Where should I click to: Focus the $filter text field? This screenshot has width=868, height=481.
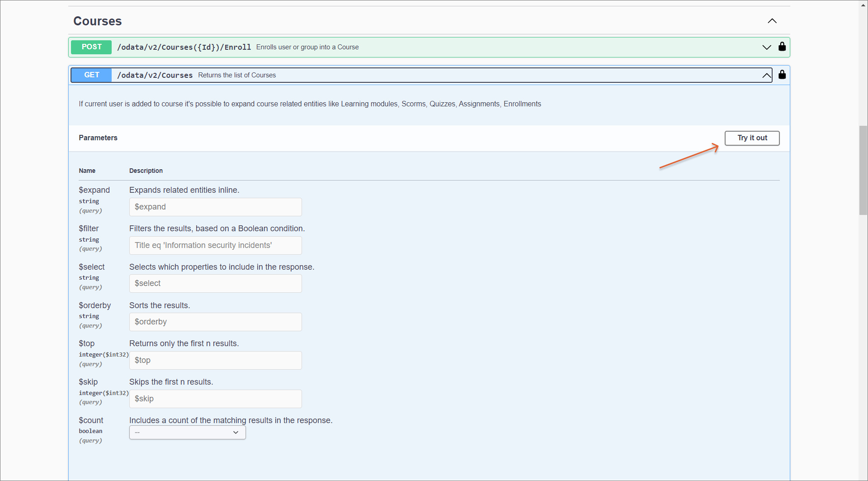(x=215, y=245)
